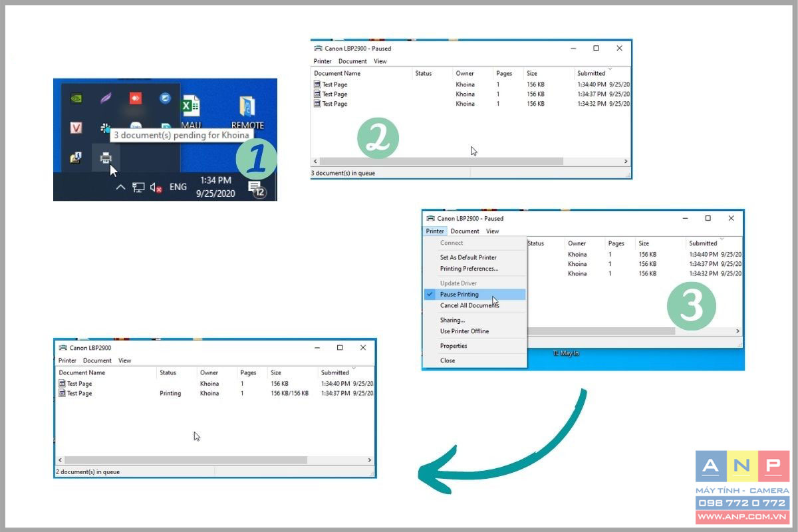Click the 1:34:40 PM Test Page icon in menu-less Paused window
The image size is (798, 532).
coord(317,84)
